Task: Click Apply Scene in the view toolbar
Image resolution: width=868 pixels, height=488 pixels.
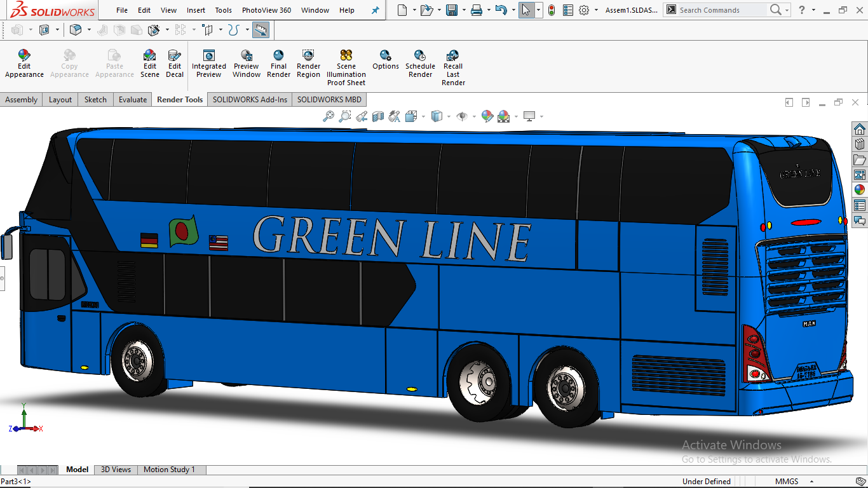Action: click(503, 116)
